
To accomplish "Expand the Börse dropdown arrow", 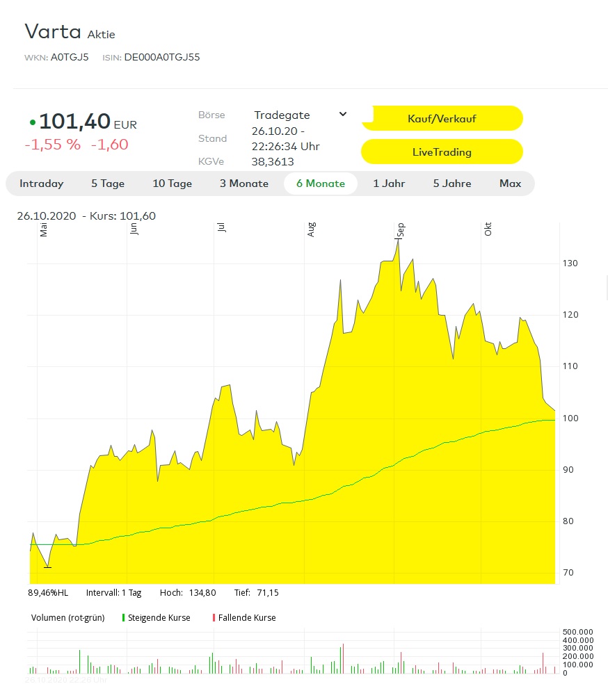I will [342, 115].
